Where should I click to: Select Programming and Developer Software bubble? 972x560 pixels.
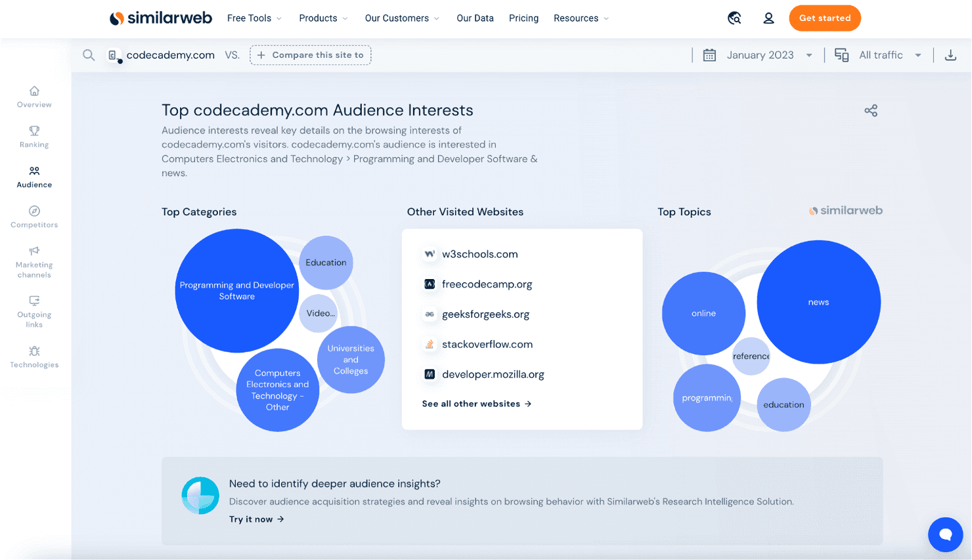point(236,291)
